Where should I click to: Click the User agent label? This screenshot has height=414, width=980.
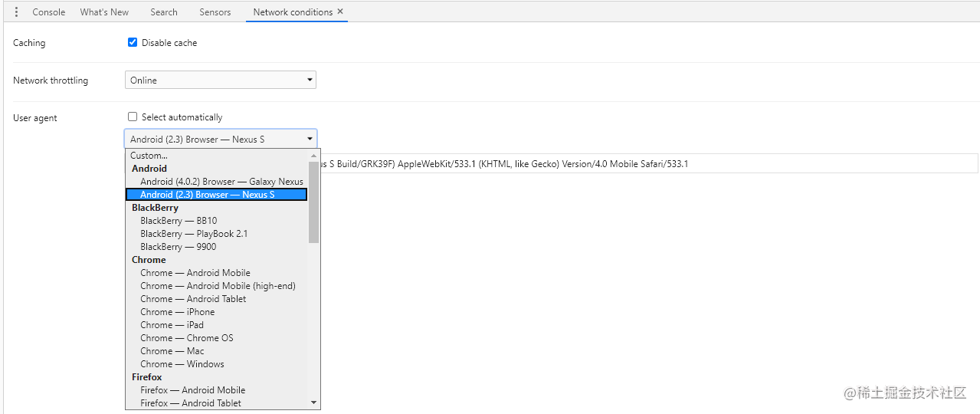click(x=35, y=118)
